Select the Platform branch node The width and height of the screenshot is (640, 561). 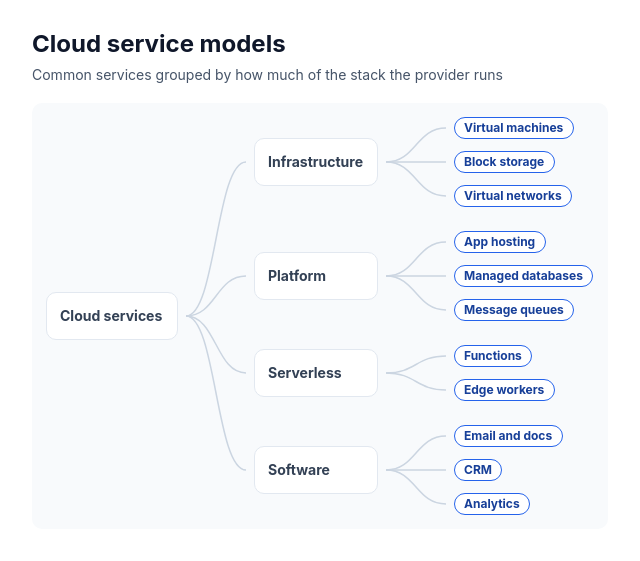[x=316, y=276]
